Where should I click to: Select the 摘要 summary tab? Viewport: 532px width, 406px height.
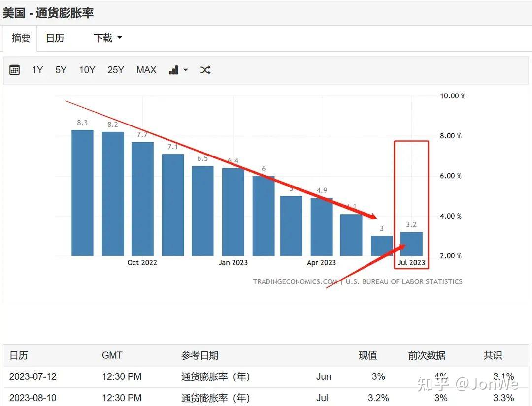(20, 38)
